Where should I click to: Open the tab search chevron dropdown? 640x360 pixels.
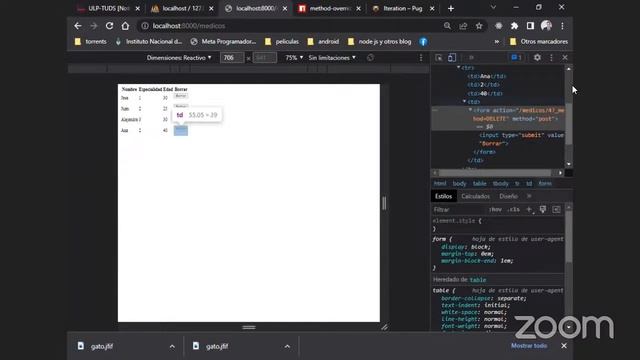[x=493, y=7]
